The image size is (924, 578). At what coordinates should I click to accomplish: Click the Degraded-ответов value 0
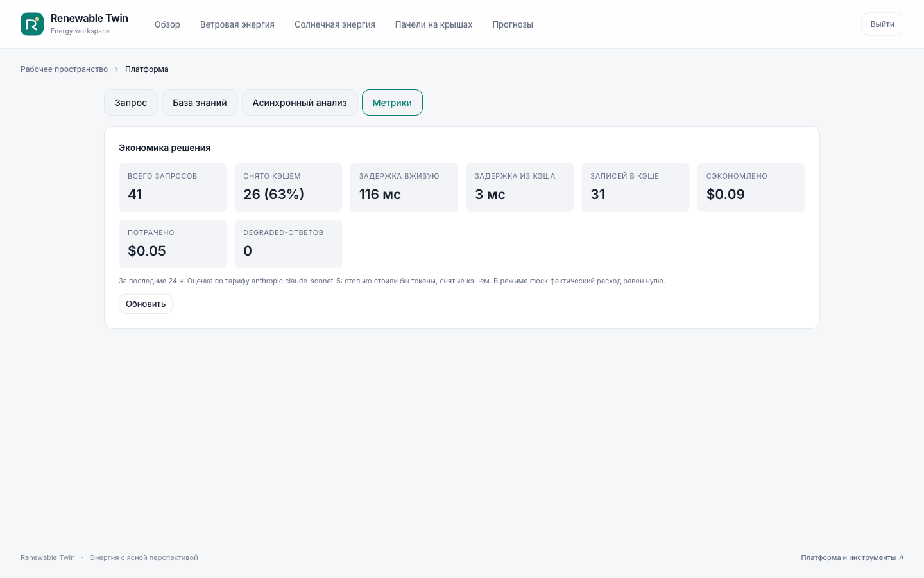click(x=248, y=250)
